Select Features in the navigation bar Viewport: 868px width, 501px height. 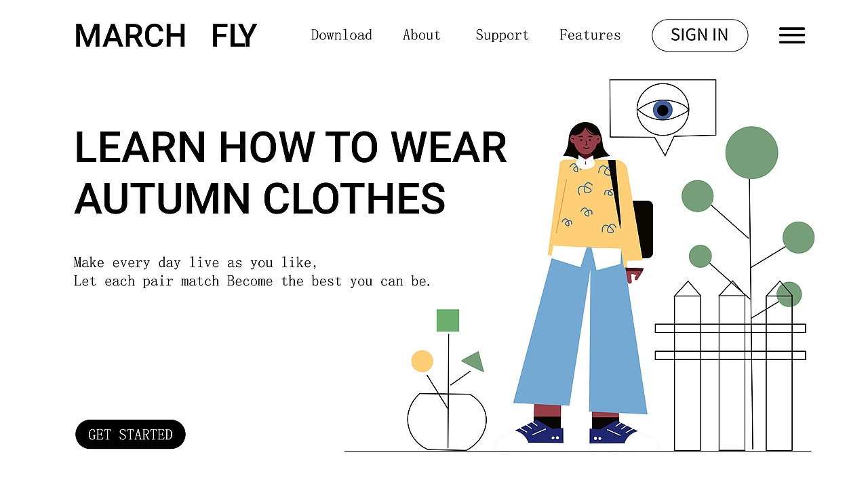pos(590,35)
